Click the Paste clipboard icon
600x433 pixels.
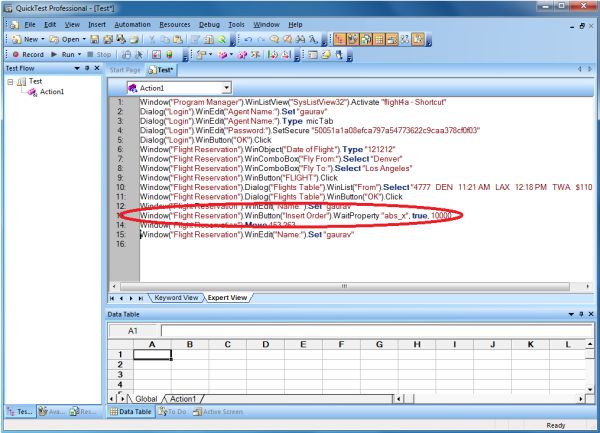coord(178,39)
